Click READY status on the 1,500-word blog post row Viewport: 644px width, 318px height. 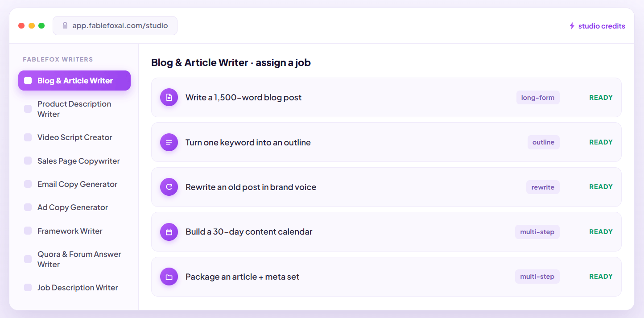pos(601,98)
